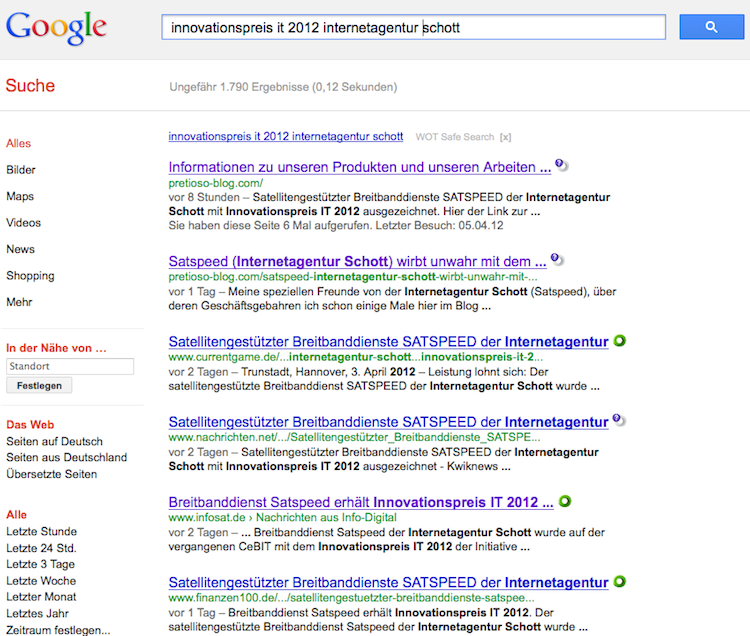Screen dimensions: 750x636
Task: Select the Alle time filter
Action: tap(17, 515)
